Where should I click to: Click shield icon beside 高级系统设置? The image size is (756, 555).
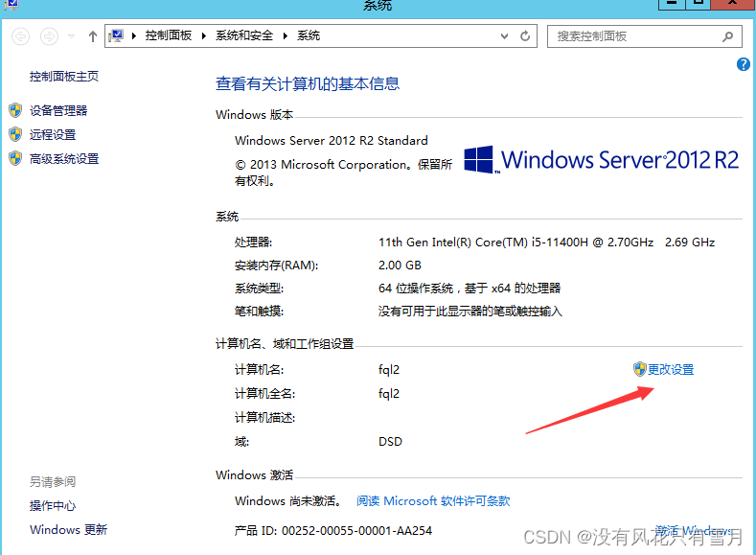[x=15, y=158]
